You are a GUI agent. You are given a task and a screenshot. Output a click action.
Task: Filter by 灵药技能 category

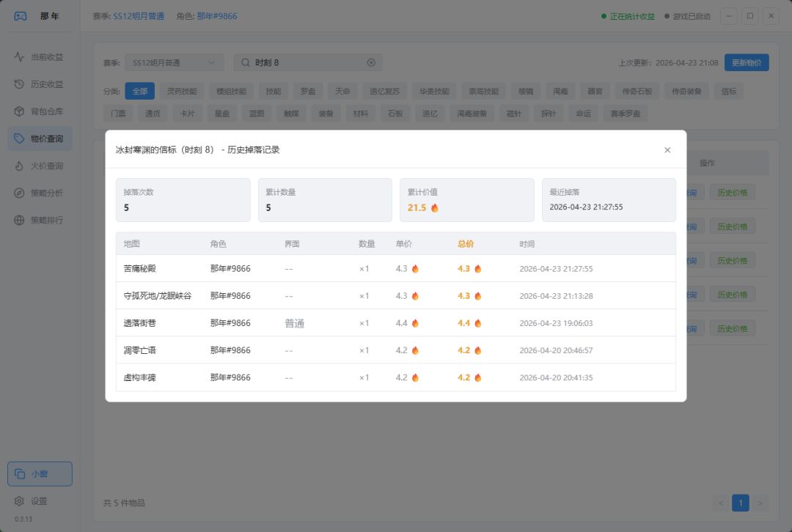[x=181, y=92]
